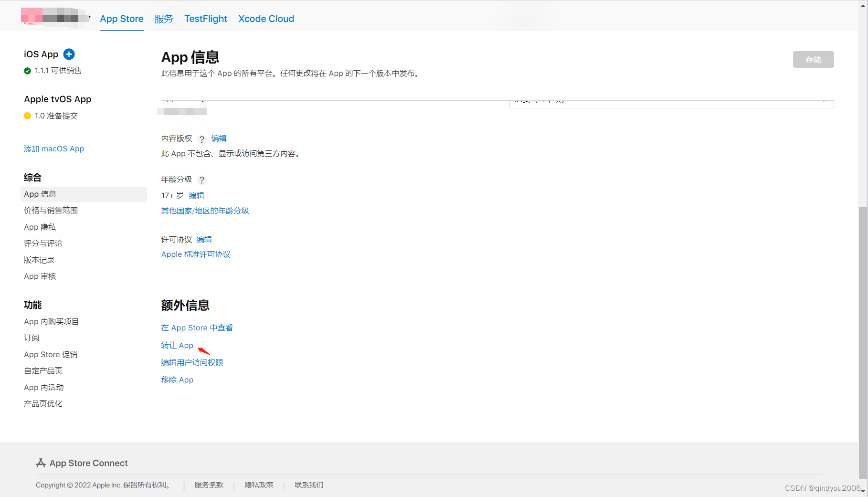Click 添加 macOS App link
868x497 pixels.
click(x=54, y=148)
